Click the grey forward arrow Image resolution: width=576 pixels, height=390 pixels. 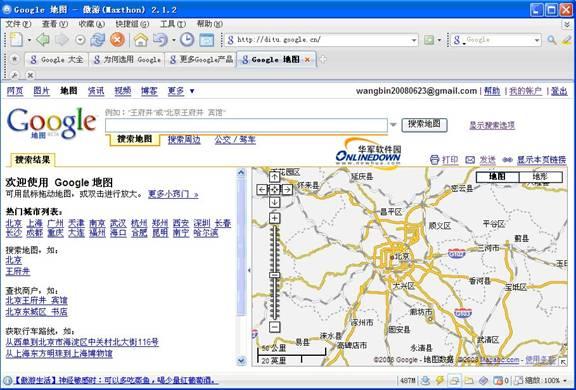pyautogui.click(x=61, y=40)
